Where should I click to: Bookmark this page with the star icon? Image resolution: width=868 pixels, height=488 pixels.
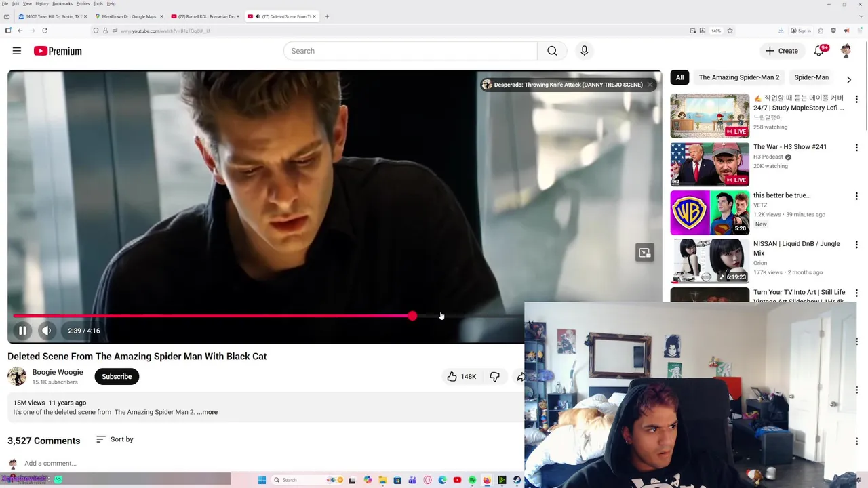tap(730, 30)
